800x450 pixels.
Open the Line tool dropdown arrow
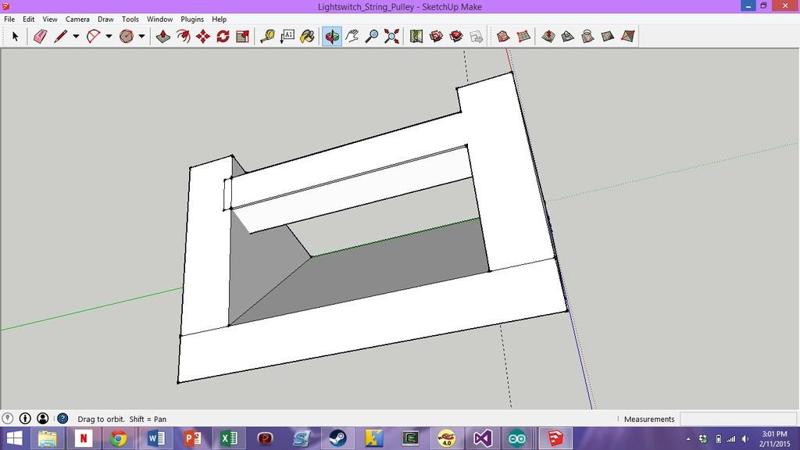pos(76,36)
